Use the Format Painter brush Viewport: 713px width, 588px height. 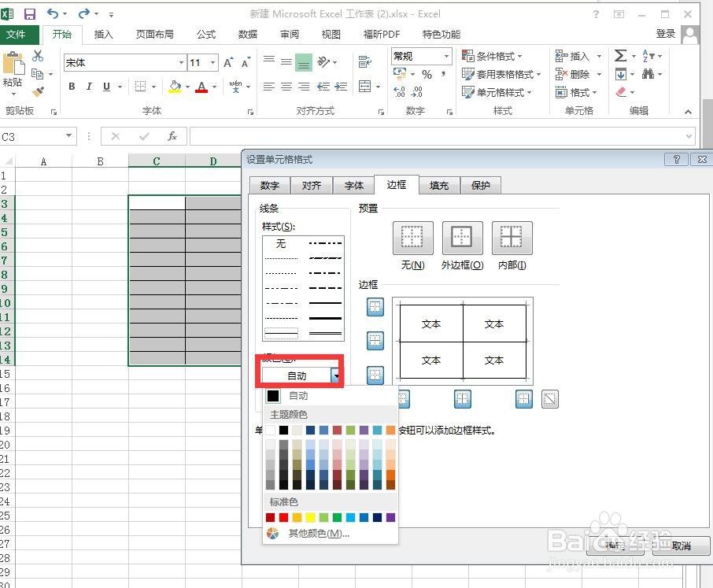pyautogui.click(x=38, y=92)
